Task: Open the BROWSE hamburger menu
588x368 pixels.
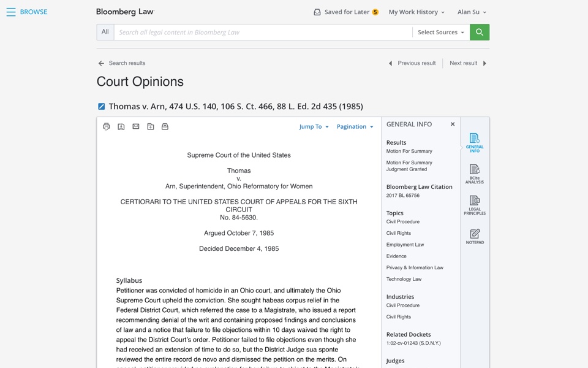Action: point(11,12)
